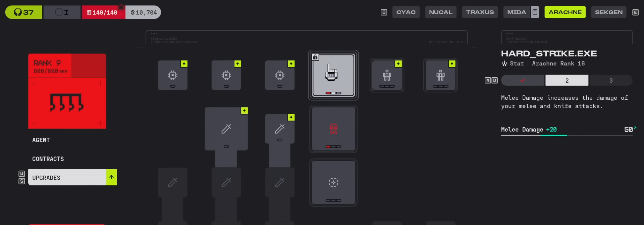Switch to the TRAXUS faction tab

[480, 12]
